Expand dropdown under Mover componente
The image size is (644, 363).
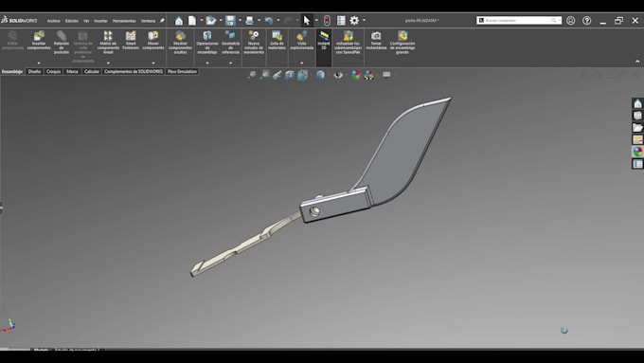pos(153,63)
